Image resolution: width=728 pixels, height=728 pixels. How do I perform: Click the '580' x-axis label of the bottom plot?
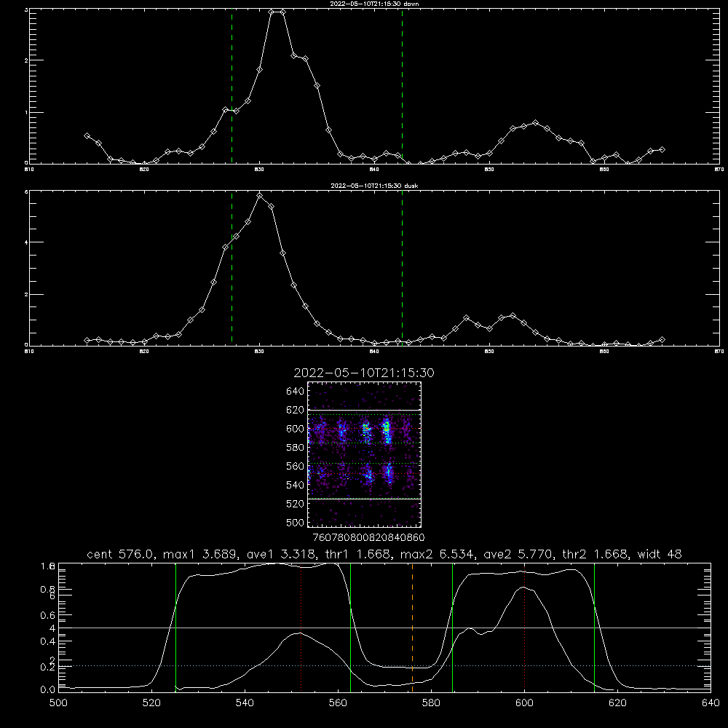(x=431, y=703)
